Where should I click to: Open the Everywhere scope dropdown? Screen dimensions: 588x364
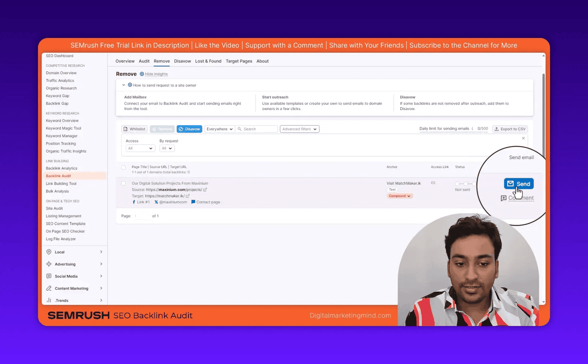pyautogui.click(x=219, y=129)
